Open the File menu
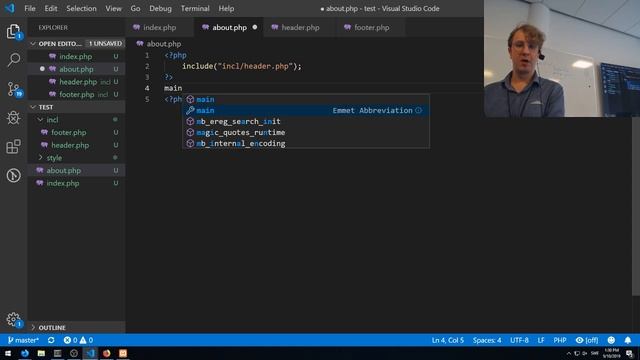This screenshot has height=360, width=640. (x=30, y=8)
